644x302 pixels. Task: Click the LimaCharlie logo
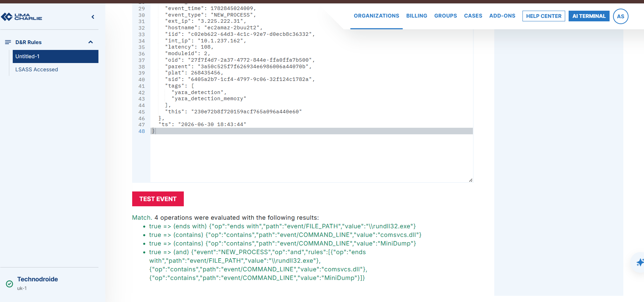coord(22,17)
